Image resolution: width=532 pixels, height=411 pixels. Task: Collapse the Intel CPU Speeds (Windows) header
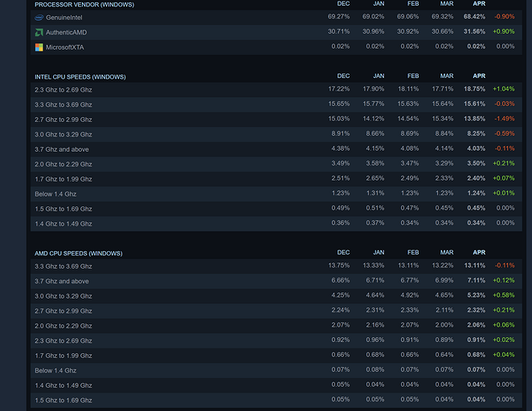coord(80,76)
